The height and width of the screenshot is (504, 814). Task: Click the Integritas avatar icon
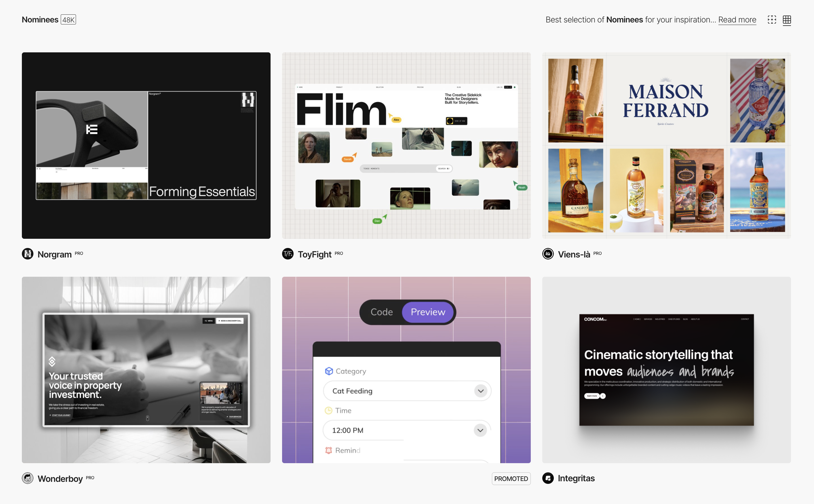[x=548, y=478]
